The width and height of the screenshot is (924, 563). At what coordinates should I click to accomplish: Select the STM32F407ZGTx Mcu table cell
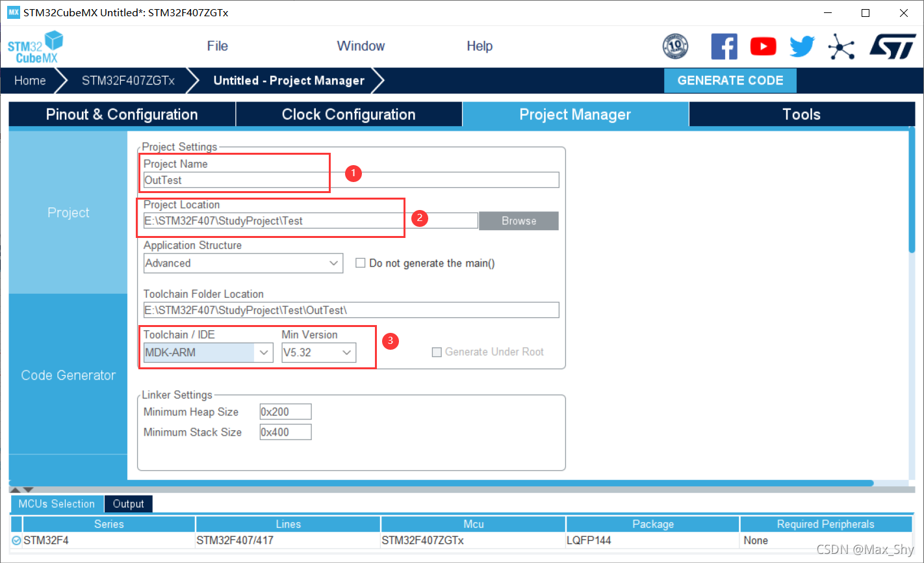click(473, 540)
